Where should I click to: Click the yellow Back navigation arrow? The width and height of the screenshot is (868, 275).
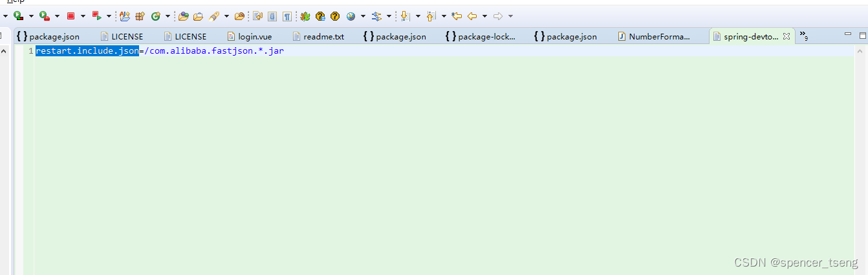pyautogui.click(x=472, y=16)
